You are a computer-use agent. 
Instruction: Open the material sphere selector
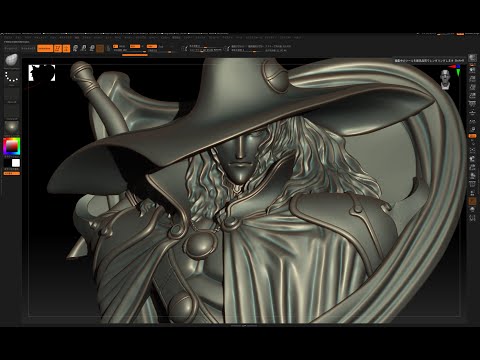click(12, 127)
